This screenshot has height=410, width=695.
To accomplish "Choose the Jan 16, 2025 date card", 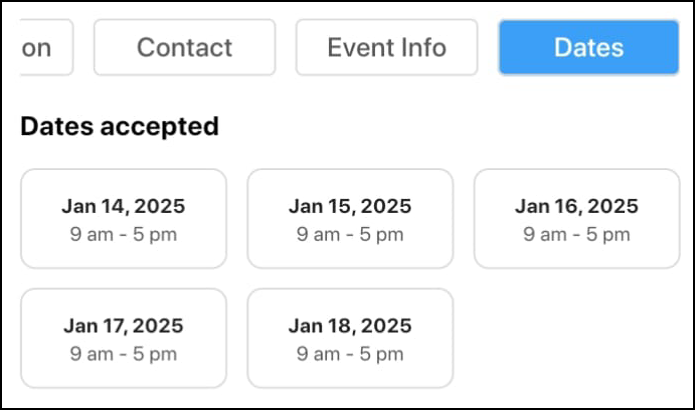I will click(576, 219).
